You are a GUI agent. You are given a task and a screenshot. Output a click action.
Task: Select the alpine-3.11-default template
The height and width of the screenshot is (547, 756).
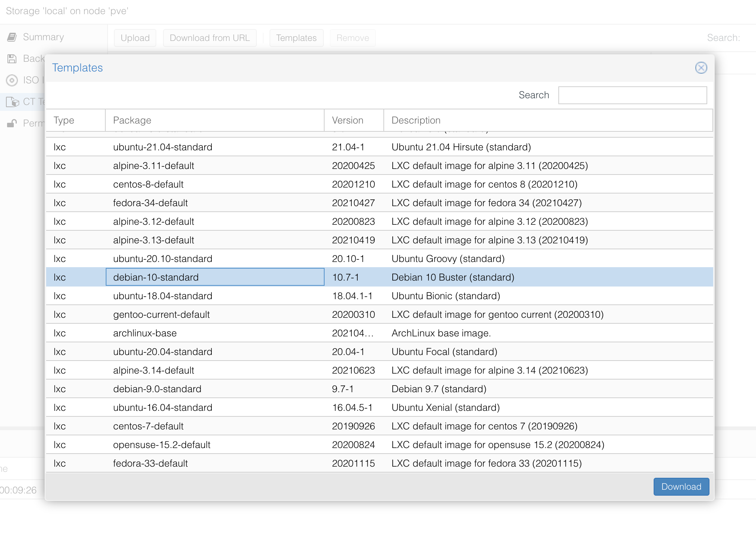coord(379,166)
